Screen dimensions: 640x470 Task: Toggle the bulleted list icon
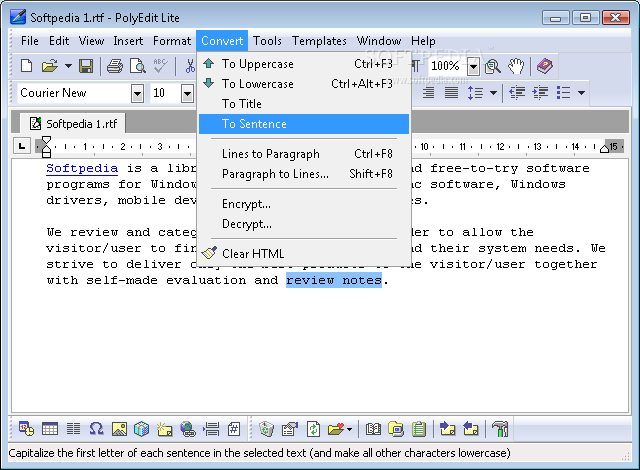click(x=563, y=93)
